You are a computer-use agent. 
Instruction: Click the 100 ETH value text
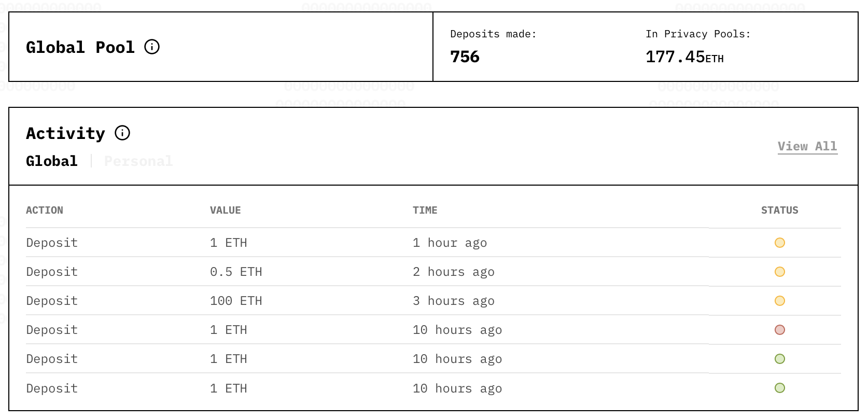click(236, 301)
